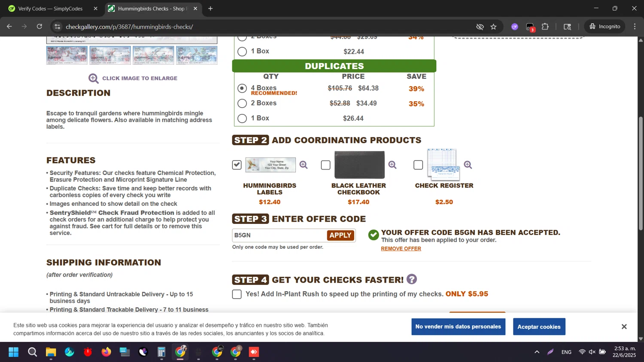Select Duplicates 1 Box radio option
Screen dimensions: 644x362
[x=242, y=118]
